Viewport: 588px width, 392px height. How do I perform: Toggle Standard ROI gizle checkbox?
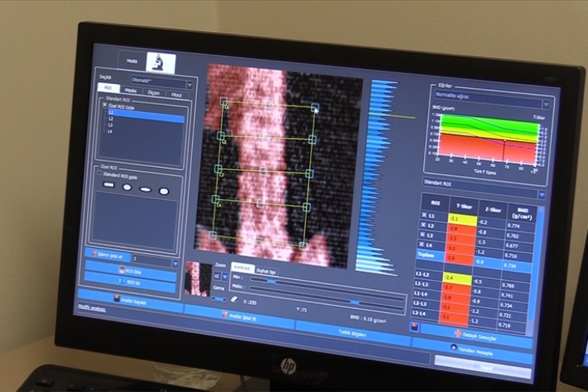100,174
